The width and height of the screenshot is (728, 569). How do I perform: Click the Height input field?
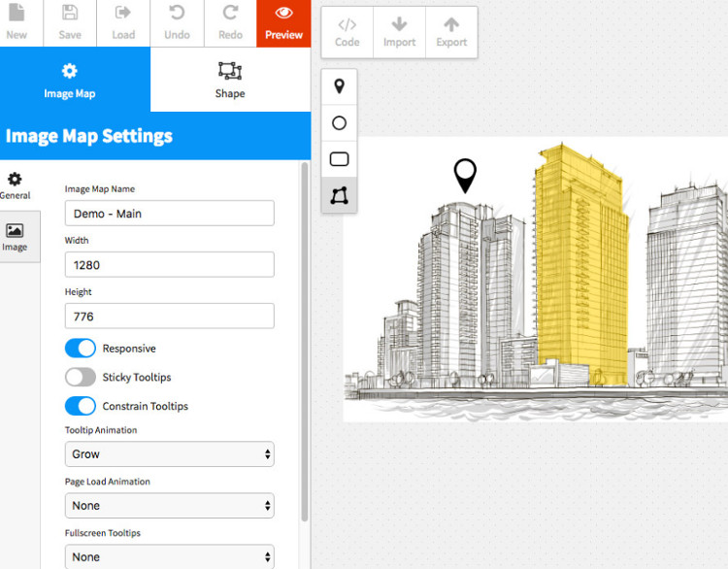(x=170, y=317)
